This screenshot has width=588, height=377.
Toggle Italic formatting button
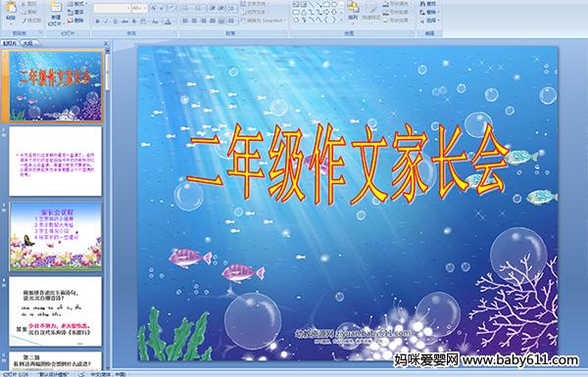pyautogui.click(x=106, y=22)
